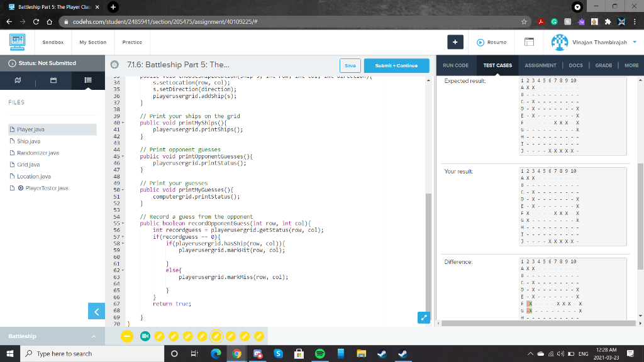Select the file list icon in sidebar
The width and height of the screenshot is (644, 362).
point(88,80)
